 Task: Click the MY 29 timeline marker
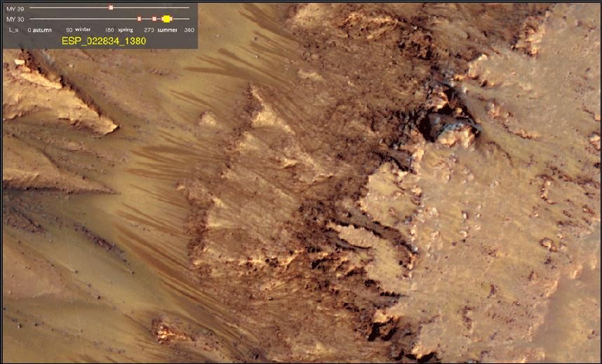[111, 8]
